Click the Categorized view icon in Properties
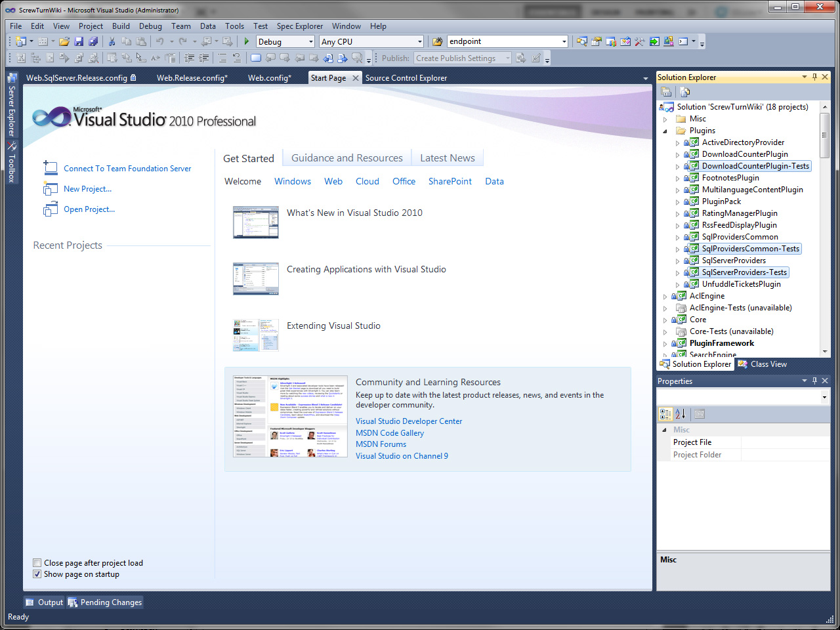The image size is (840, 630). [665, 413]
